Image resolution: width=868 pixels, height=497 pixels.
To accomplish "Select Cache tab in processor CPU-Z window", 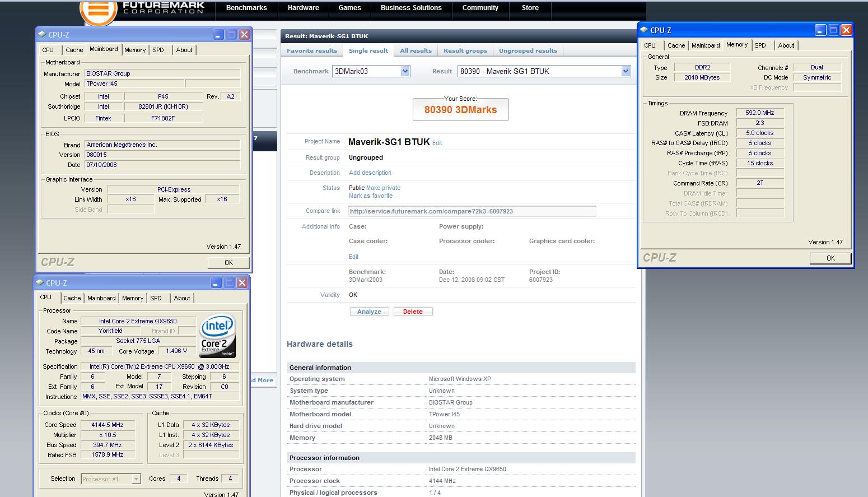I will click(x=72, y=298).
